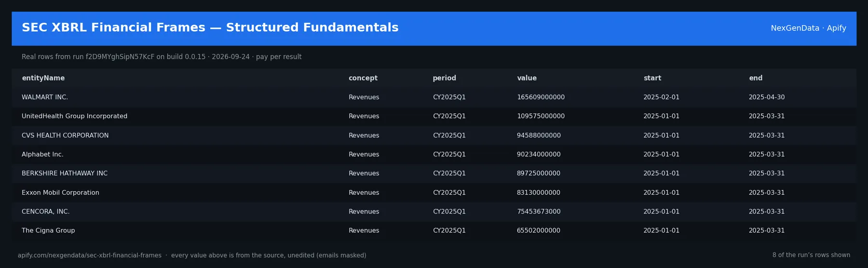
Task: Select the CENCORA, INC. cell
Action: click(x=46, y=212)
